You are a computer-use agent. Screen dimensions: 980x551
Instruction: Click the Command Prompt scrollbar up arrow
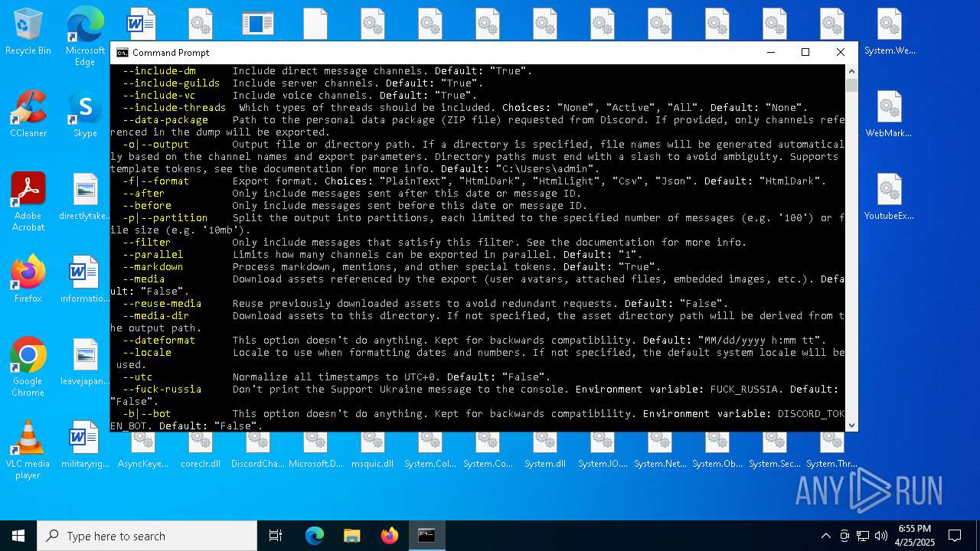pos(851,71)
